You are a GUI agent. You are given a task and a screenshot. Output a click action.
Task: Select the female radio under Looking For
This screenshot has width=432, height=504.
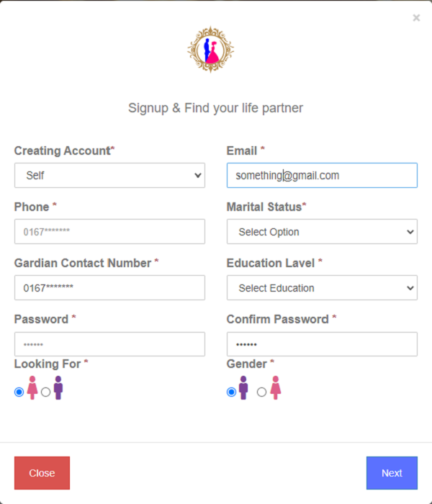click(x=19, y=392)
